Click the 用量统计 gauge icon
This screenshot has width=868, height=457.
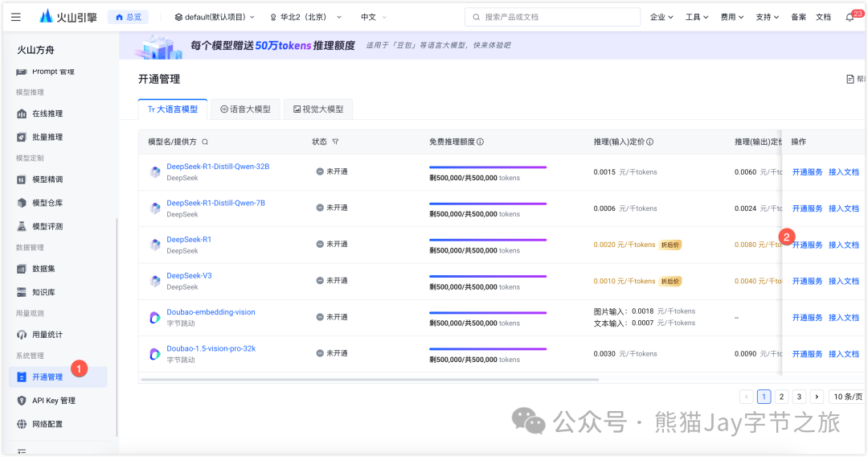[22, 335]
